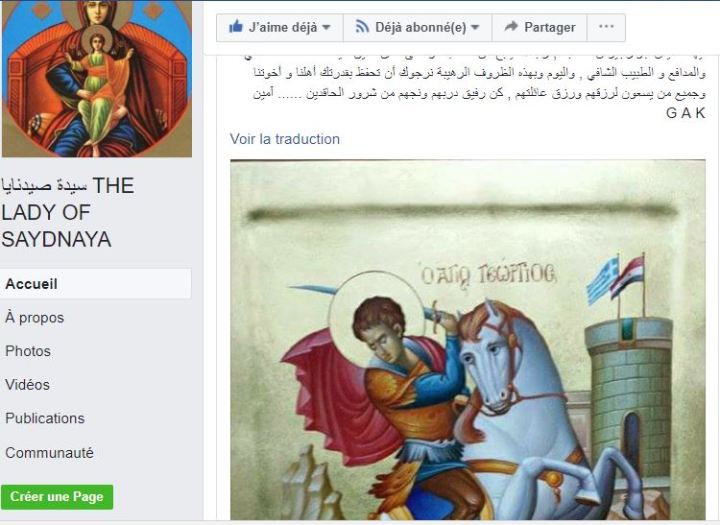Click the RSS feed icon on Déjà abonné(e)
This screenshot has height=525, width=720.
(362, 27)
